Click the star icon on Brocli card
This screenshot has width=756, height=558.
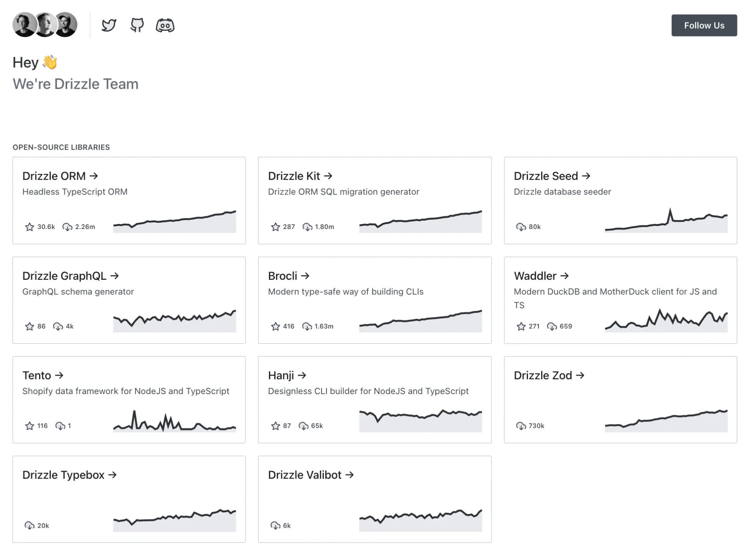pos(275,327)
